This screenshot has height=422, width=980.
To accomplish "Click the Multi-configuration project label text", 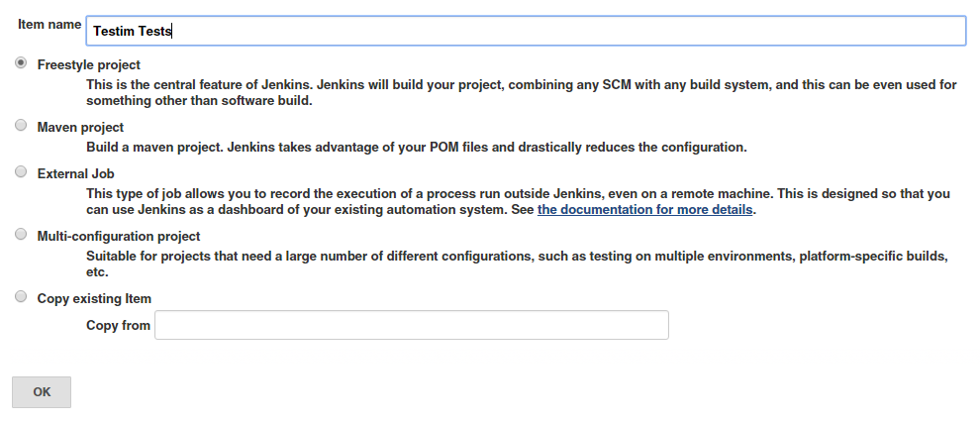I will pyautogui.click(x=119, y=236).
